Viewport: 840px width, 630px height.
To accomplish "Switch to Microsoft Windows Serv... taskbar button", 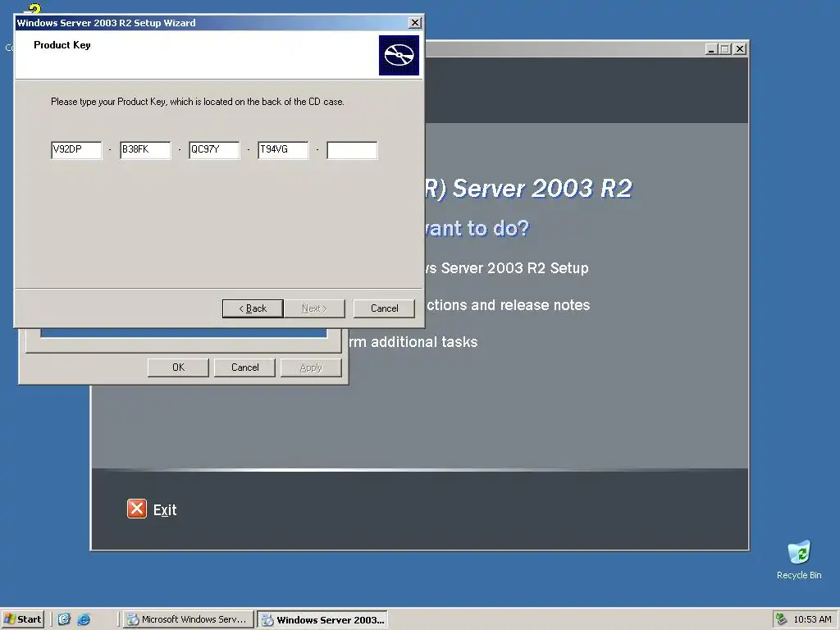I will tap(188, 619).
